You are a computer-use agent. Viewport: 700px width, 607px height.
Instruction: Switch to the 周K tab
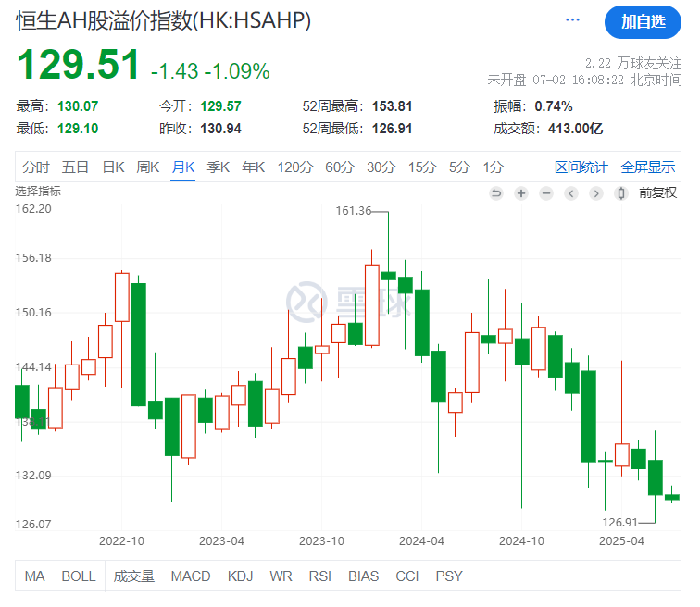click(x=148, y=167)
